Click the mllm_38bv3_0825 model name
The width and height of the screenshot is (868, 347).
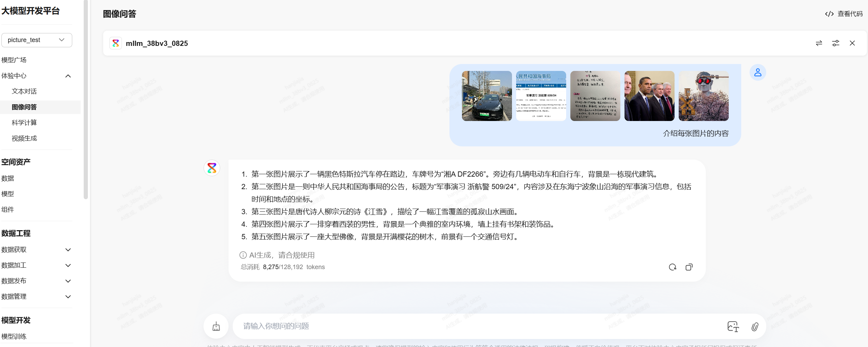157,43
